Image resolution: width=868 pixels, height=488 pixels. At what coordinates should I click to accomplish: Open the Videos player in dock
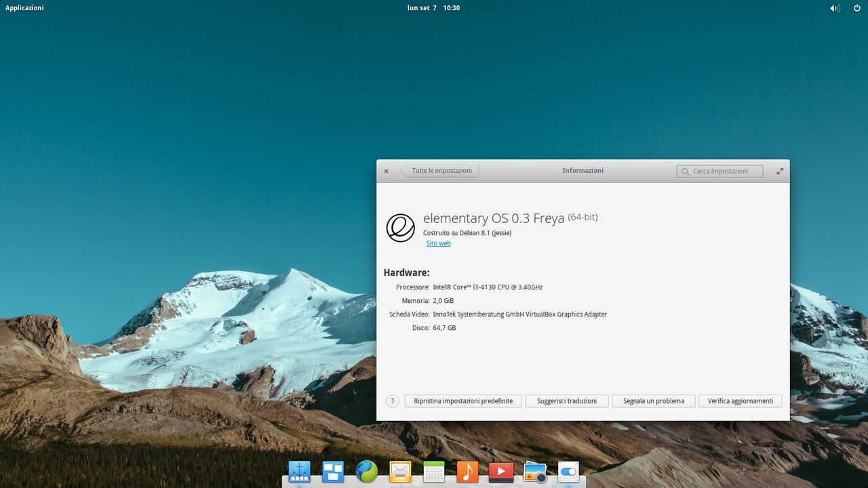click(501, 471)
